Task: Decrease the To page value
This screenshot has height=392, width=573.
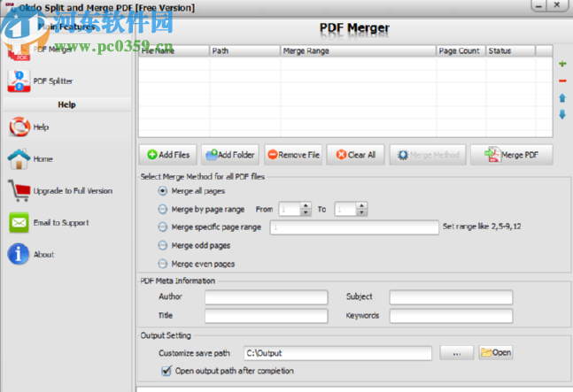Action: click(x=361, y=212)
